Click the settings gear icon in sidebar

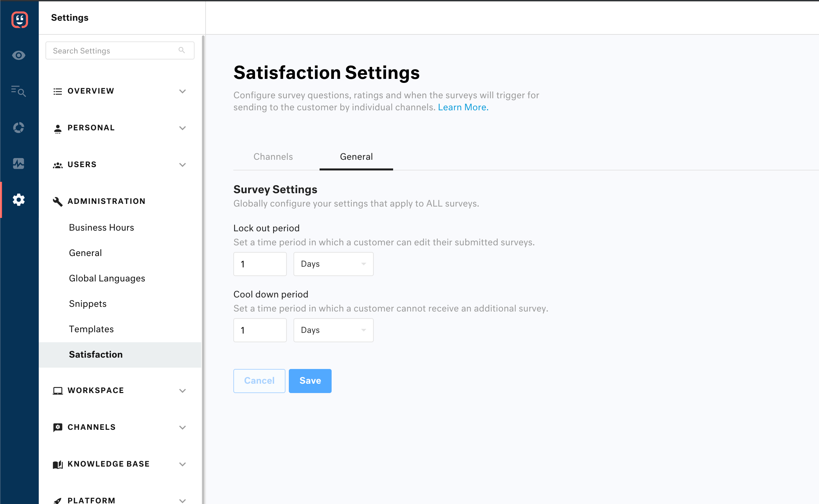coord(19,200)
